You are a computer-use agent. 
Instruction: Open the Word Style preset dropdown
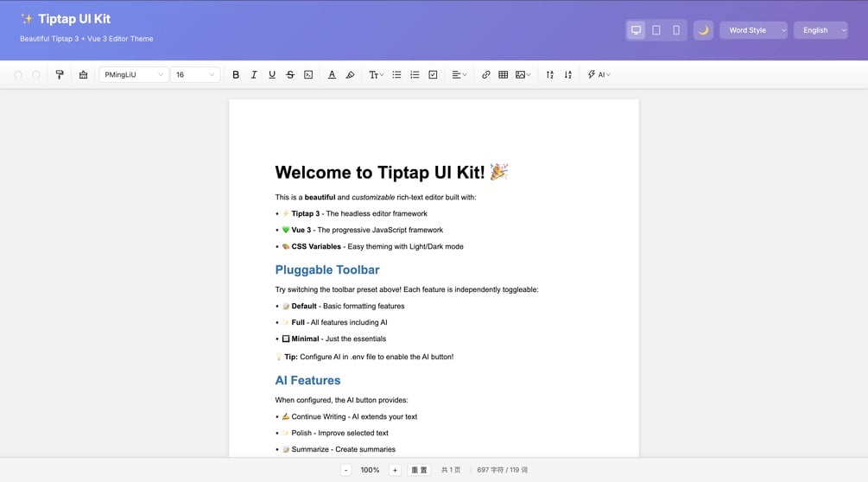[x=753, y=30]
